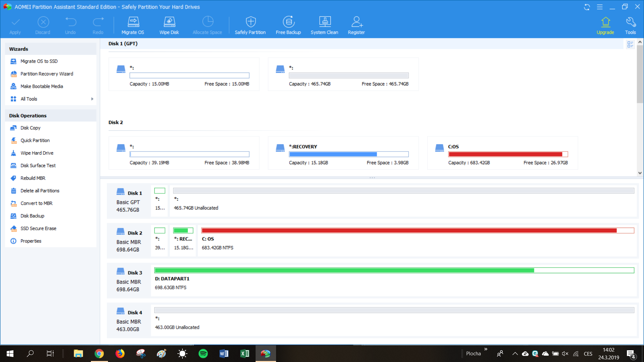This screenshot has height=362, width=644.
Task: Click the refresh icon in the title bar
Action: click(587, 7)
